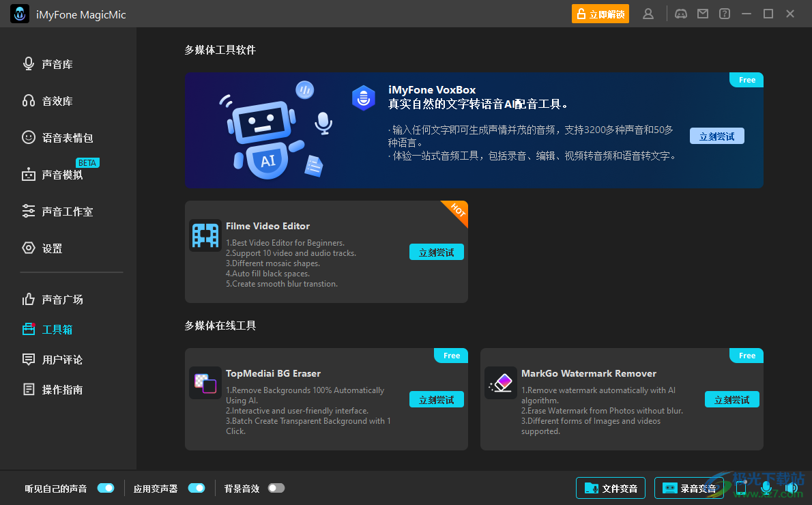The image size is (812, 505).
Task: Open the user account icon
Action: [648, 14]
